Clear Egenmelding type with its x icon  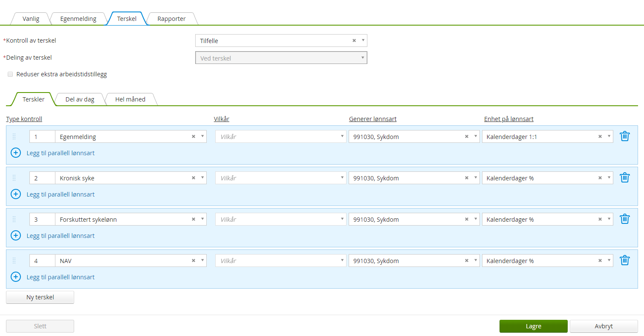tap(193, 136)
